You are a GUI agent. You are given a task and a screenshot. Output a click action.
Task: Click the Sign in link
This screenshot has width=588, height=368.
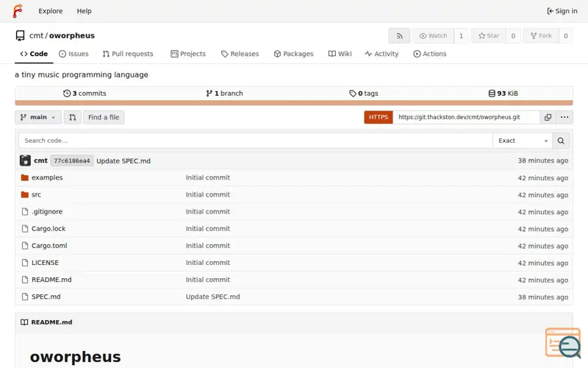click(x=562, y=11)
